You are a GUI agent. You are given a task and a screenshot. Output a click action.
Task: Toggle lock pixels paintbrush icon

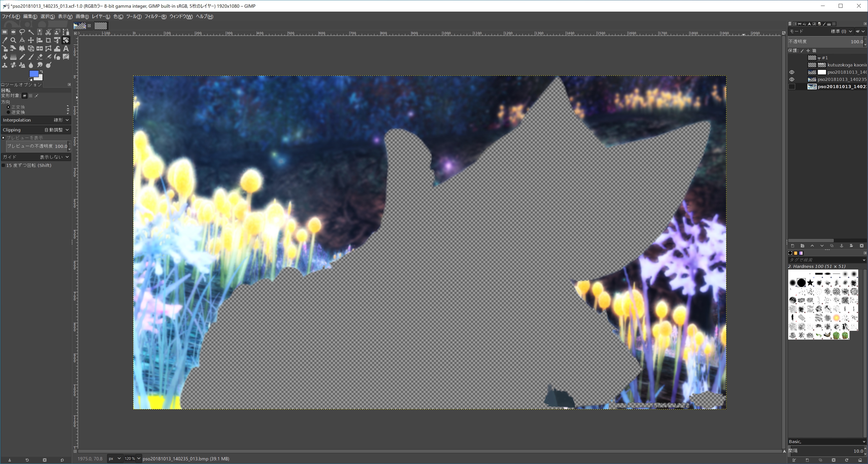[802, 50]
